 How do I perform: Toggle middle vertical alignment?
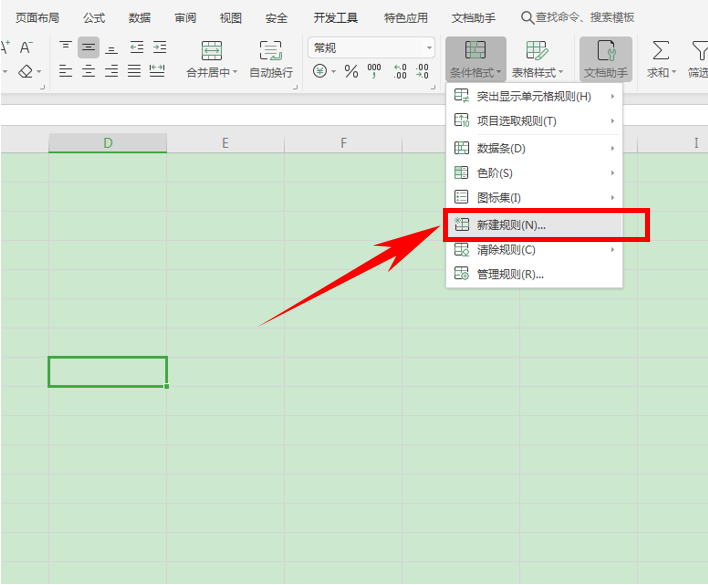tap(88, 47)
